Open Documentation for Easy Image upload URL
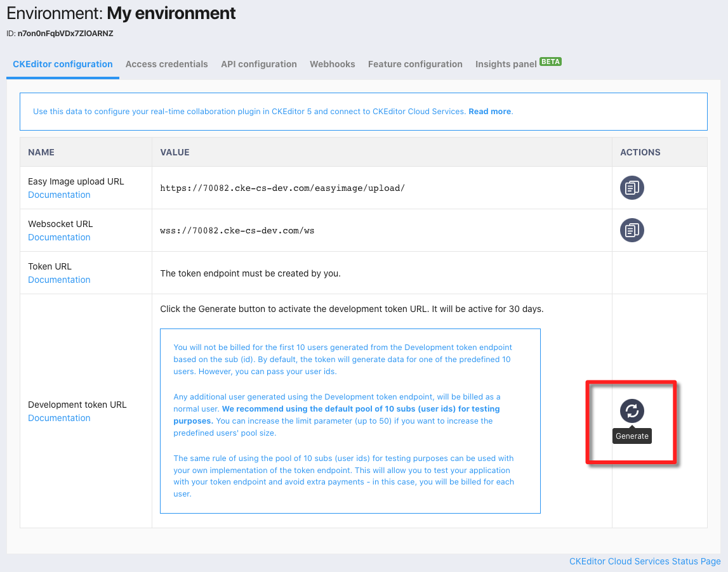The image size is (728, 572). click(x=59, y=195)
